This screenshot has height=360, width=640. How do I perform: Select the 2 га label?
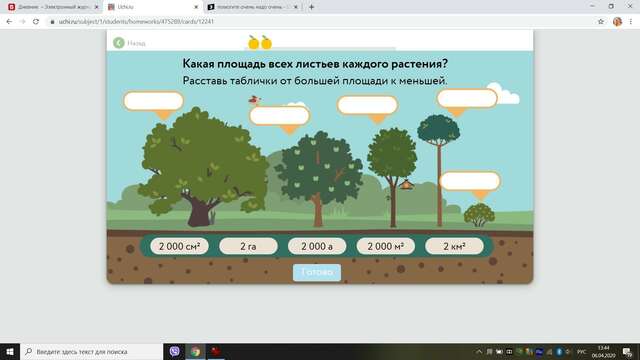(x=248, y=246)
